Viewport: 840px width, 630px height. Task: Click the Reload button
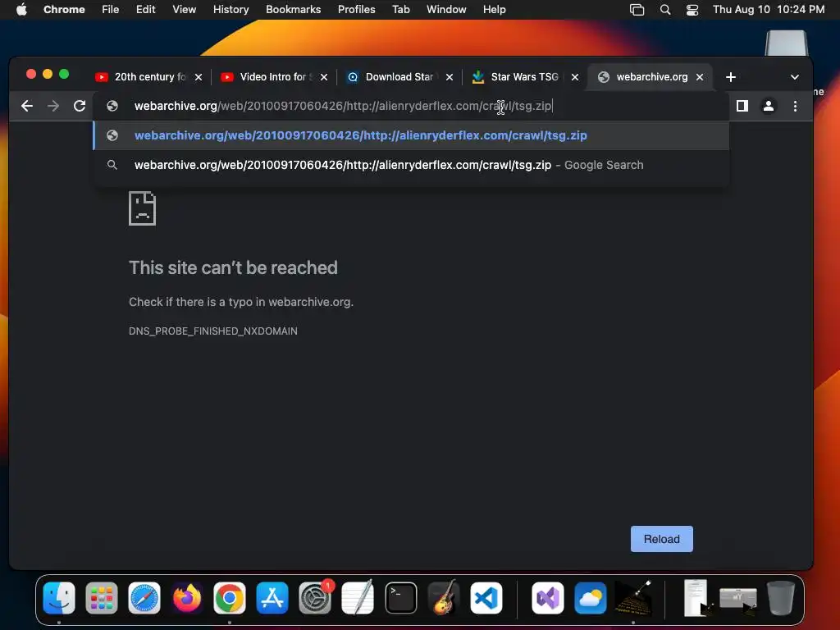[x=662, y=539]
